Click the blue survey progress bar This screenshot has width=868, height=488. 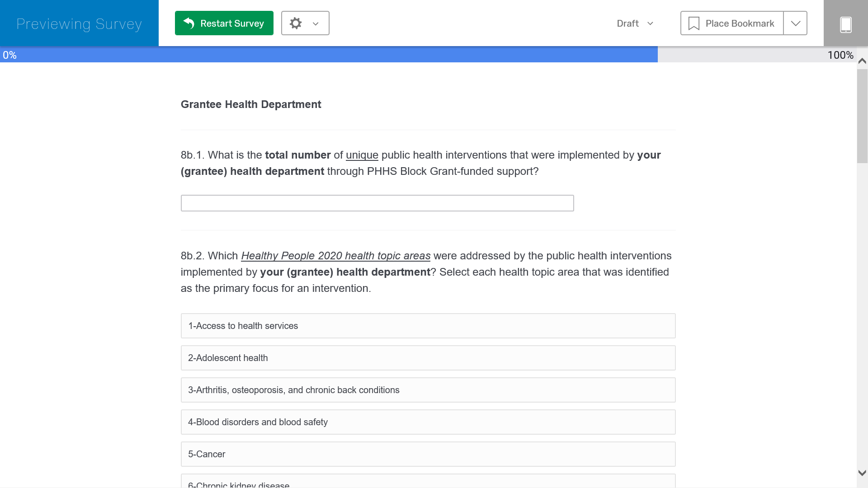click(x=329, y=55)
